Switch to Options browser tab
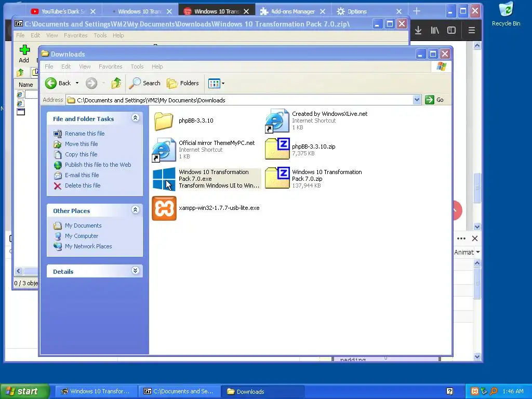Image resolution: width=532 pixels, height=399 pixels. pyautogui.click(x=356, y=11)
